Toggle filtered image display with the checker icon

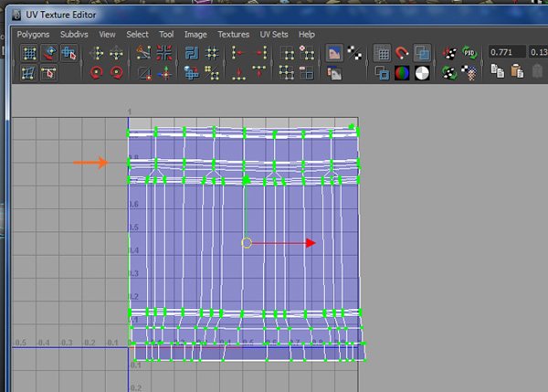tap(354, 53)
